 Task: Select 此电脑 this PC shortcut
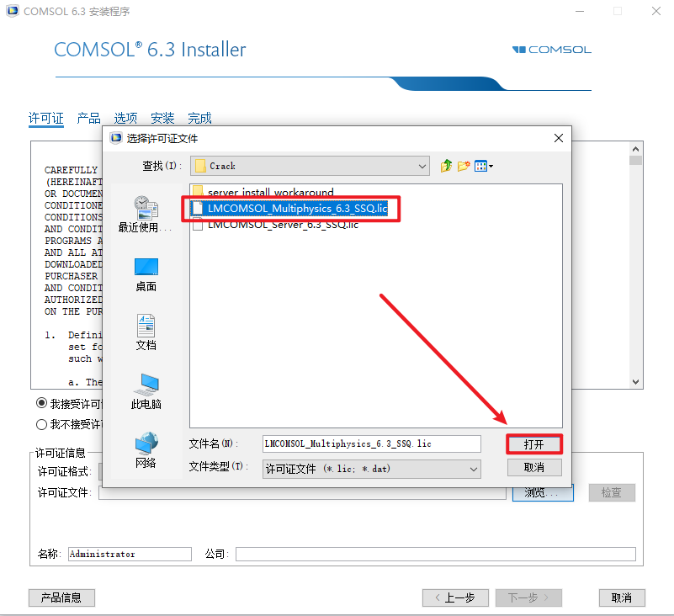[146, 391]
